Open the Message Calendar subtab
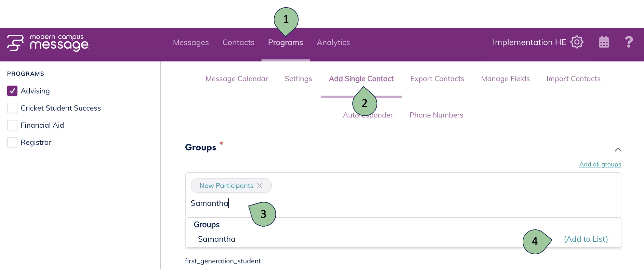644x269 pixels. click(237, 79)
